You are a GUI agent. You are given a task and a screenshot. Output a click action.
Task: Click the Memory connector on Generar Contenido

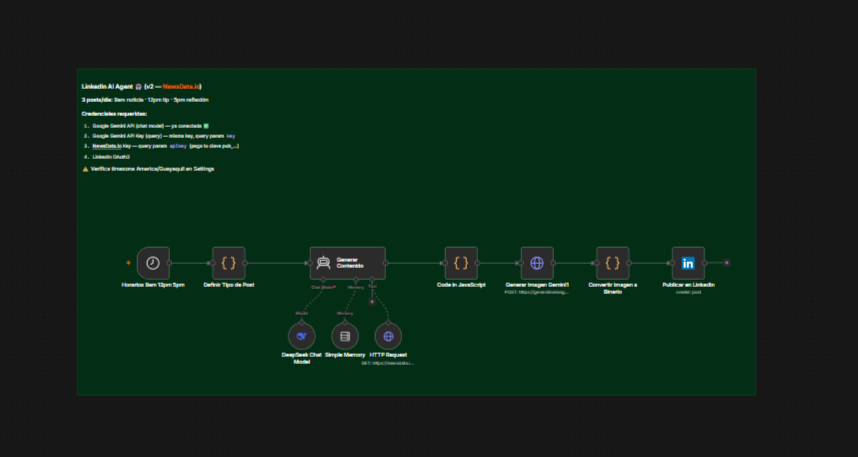click(x=356, y=280)
